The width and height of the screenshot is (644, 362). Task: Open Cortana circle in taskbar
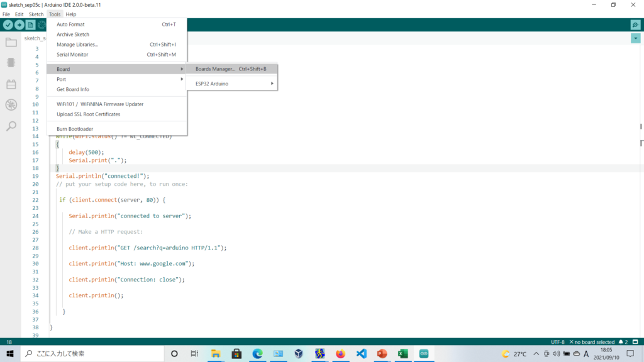[x=174, y=353]
